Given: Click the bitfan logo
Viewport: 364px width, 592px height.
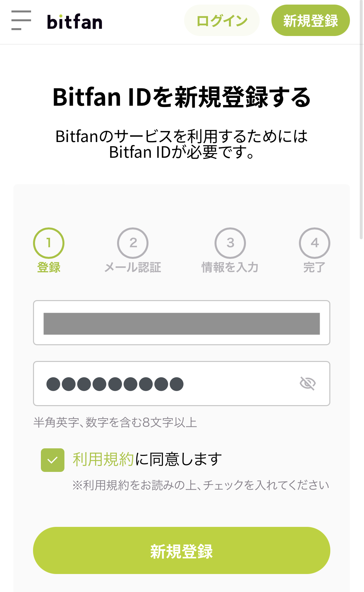Looking at the screenshot, I should 75,22.
